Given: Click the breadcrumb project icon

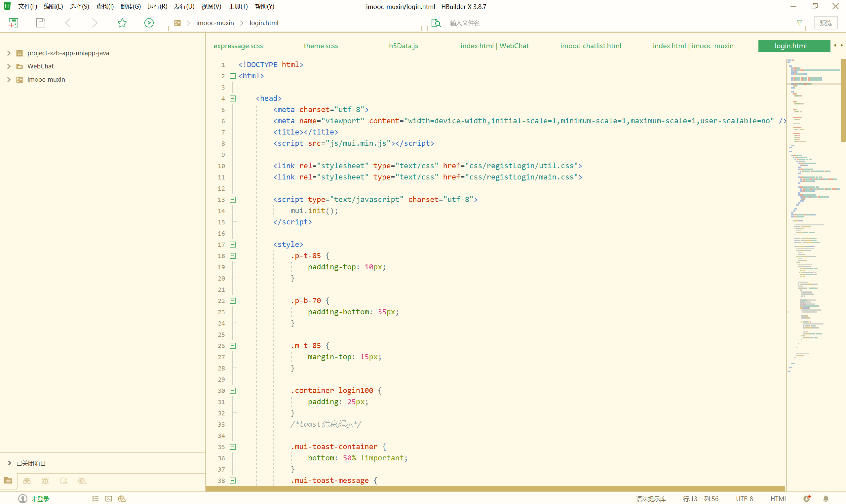Looking at the screenshot, I should point(177,23).
